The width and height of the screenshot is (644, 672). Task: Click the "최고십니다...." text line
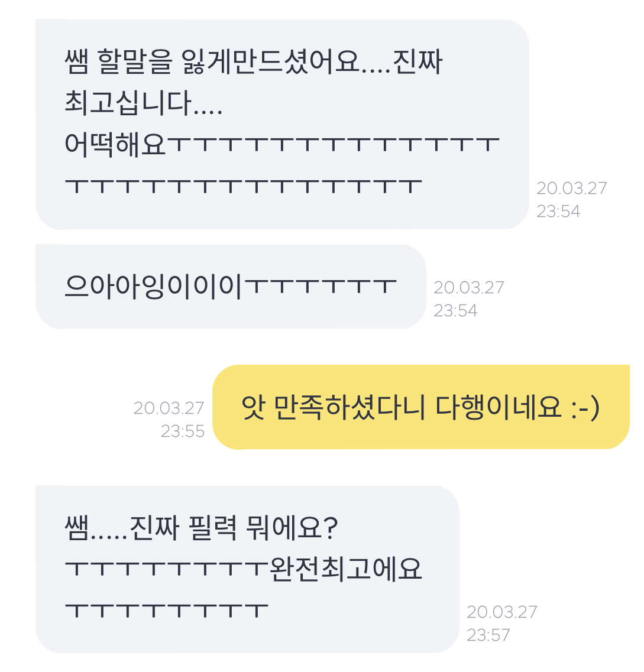pyautogui.click(x=143, y=103)
